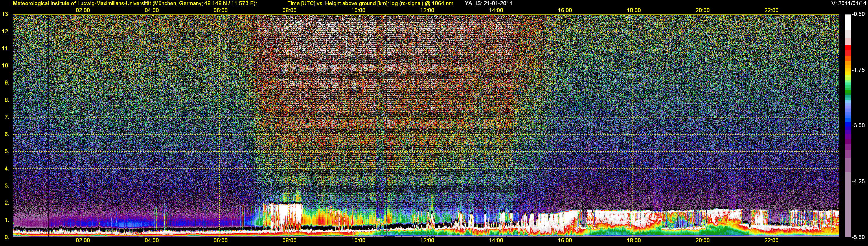Click '16:00' on the bottom time axis
The height and width of the screenshot is (246, 868).
(x=565, y=241)
